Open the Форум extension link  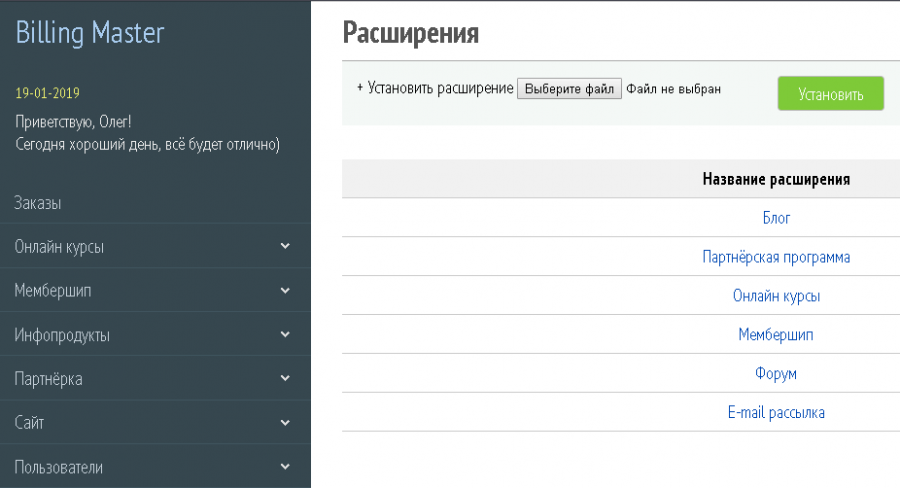(x=776, y=373)
